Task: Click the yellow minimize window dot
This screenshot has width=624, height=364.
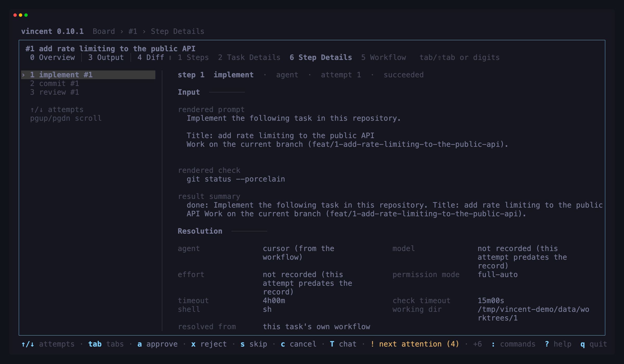Action: [21, 15]
